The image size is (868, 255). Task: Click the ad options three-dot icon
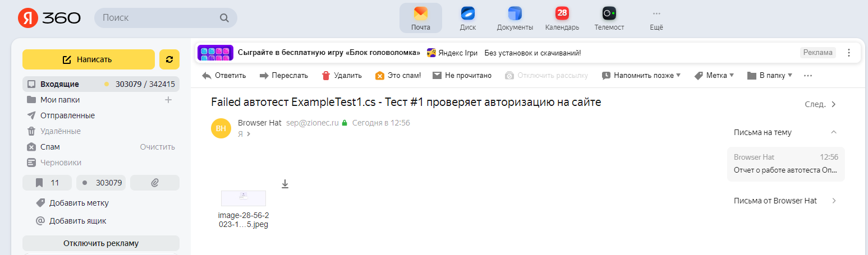(x=848, y=53)
